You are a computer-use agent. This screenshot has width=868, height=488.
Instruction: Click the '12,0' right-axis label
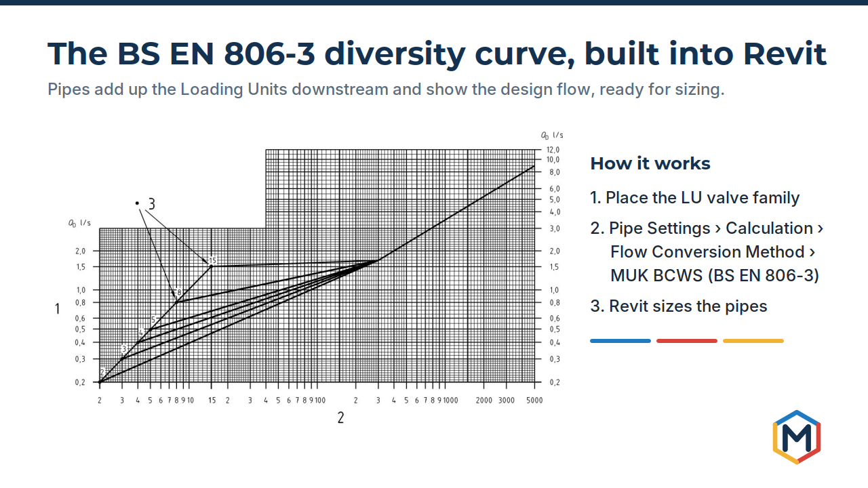tap(554, 150)
